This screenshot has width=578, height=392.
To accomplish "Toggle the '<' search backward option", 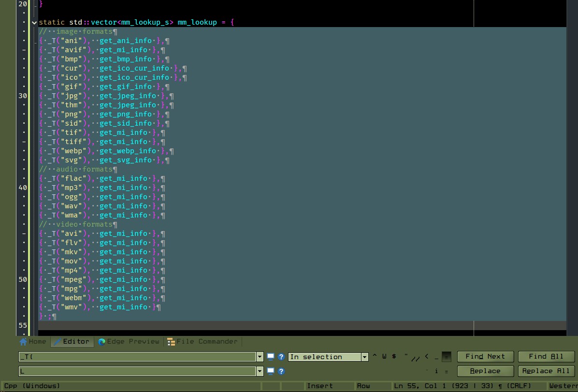I will (x=427, y=356).
